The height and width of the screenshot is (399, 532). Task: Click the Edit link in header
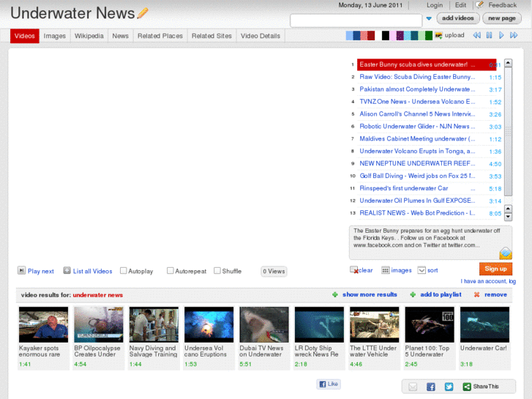pyautogui.click(x=460, y=5)
